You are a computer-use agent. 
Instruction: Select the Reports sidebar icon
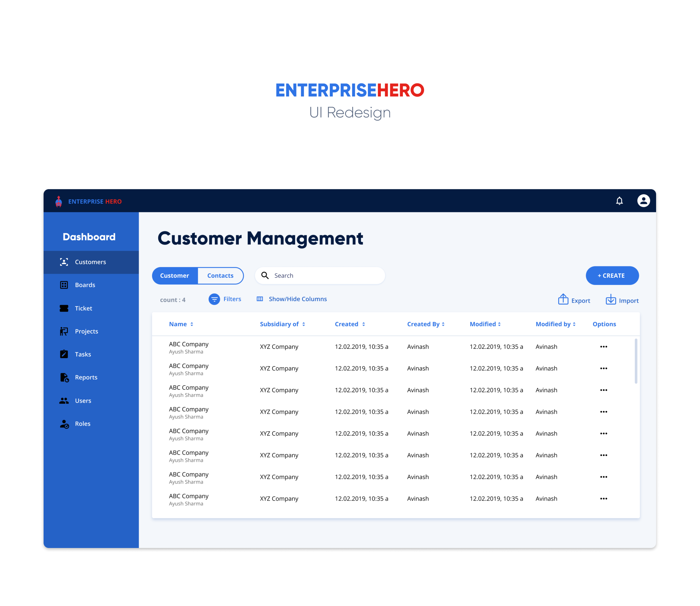click(65, 377)
